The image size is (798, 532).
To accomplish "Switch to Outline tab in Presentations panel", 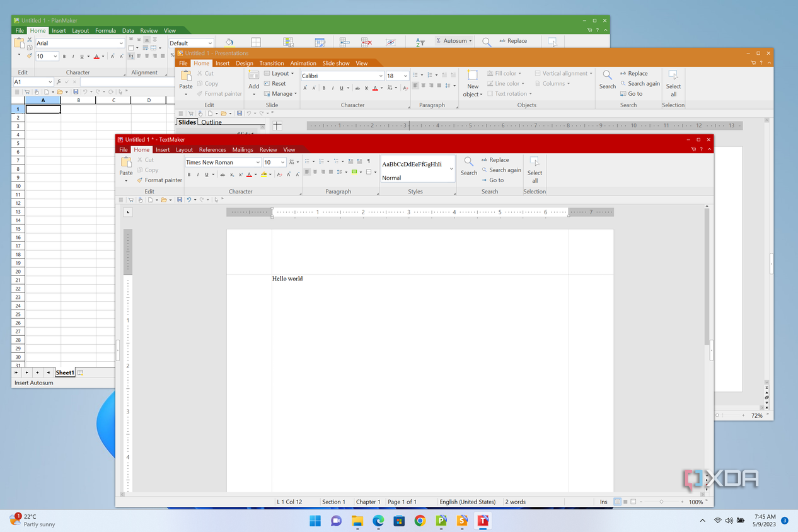I will click(x=212, y=122).
